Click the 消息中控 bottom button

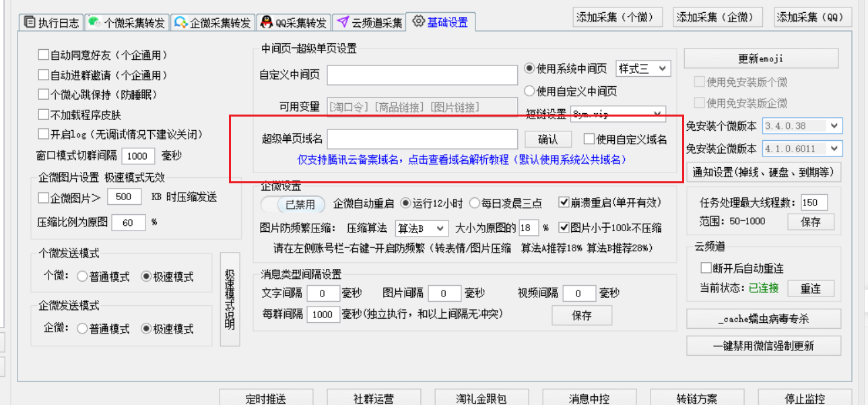click(x=589, y=398)
